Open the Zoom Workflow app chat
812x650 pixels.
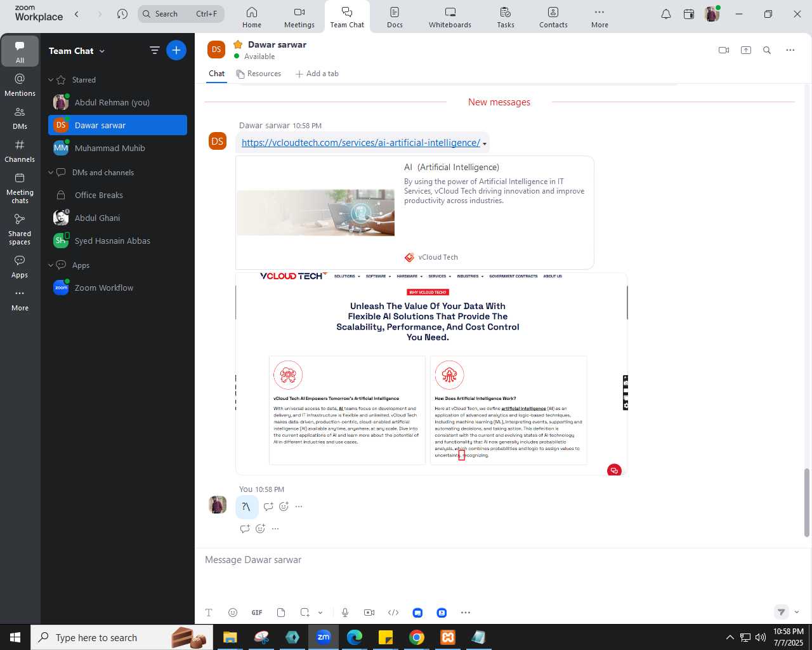(117, 288)
